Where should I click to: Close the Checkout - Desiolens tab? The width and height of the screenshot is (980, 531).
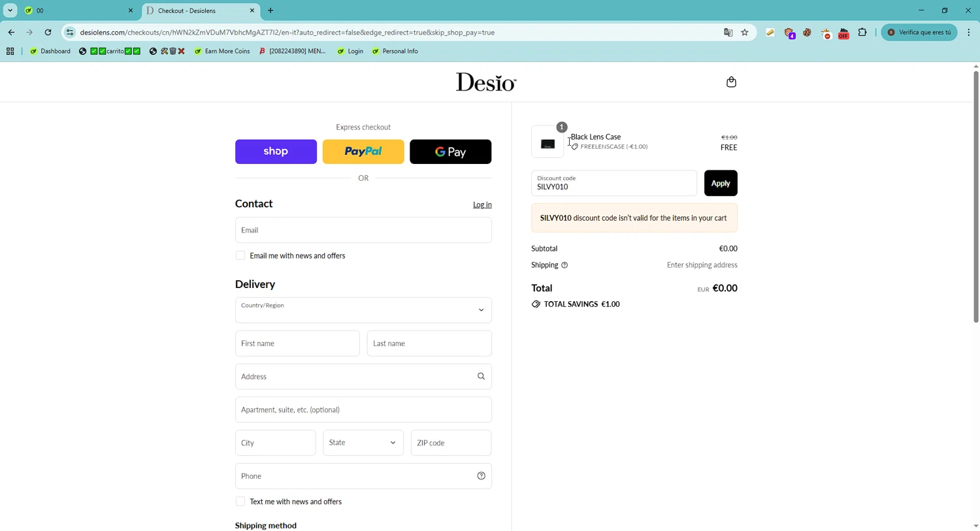(252, 10)
